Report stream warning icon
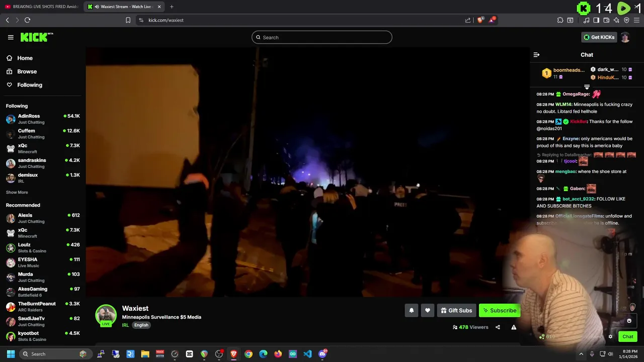The image size is (644, 362). point(514,327)
